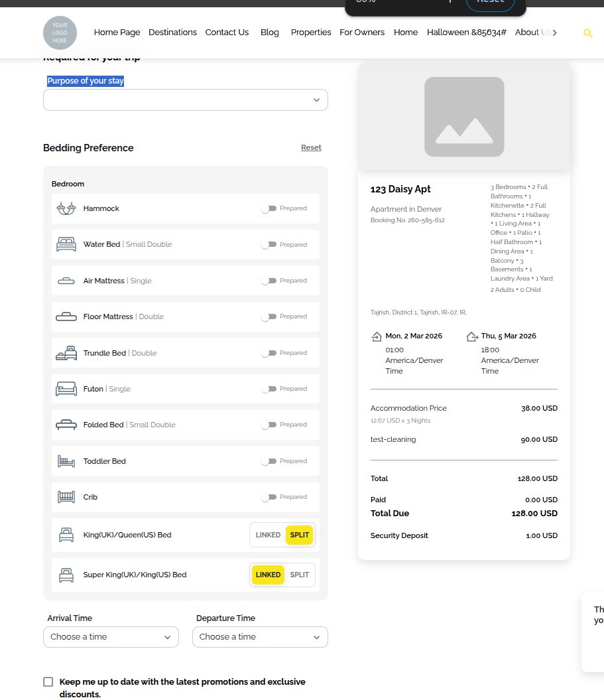Click the Reset button in the top zoom popup

[x=491, y=3]
